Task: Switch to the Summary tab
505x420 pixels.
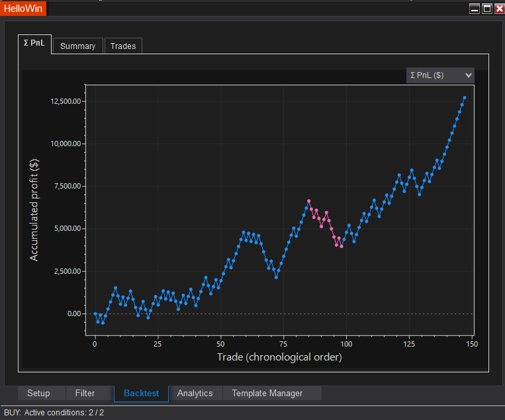Action: pyautogui.click(x=77, y=46)
